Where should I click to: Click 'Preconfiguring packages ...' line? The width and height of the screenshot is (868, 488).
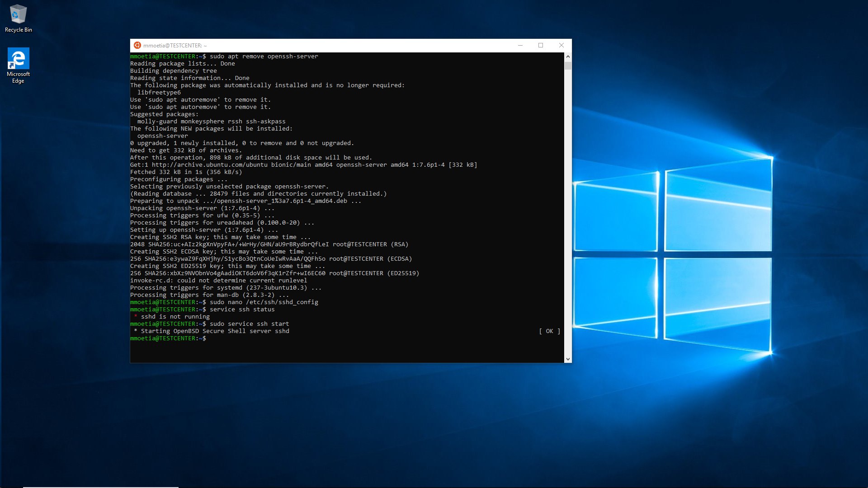click(x=179, y=179)
